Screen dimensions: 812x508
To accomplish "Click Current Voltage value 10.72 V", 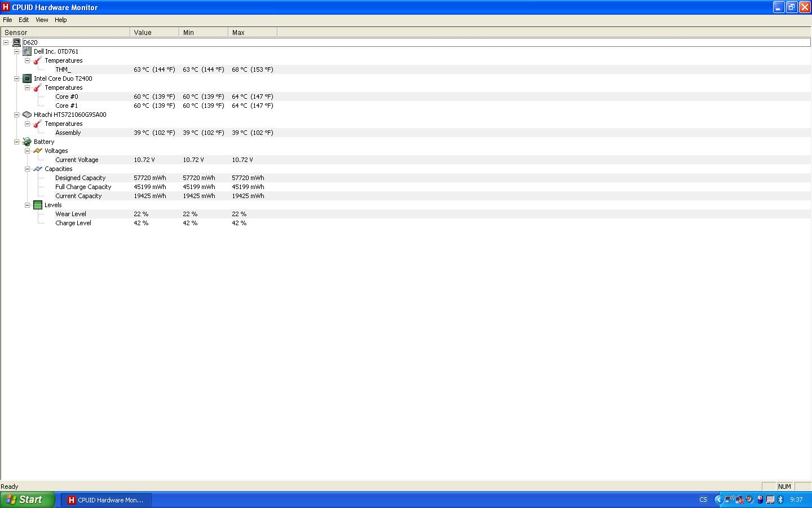I will coord(144,160).
